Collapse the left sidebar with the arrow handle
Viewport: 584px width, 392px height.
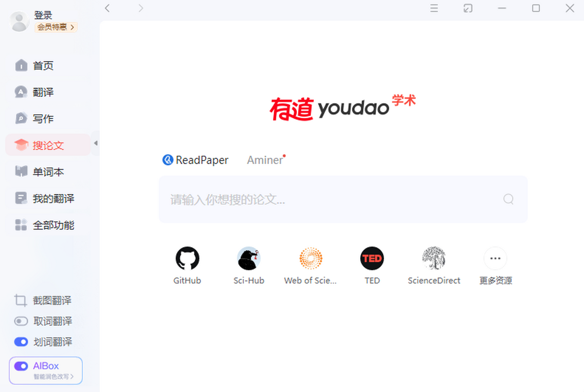pyautogui.click(x=95, y=143)
